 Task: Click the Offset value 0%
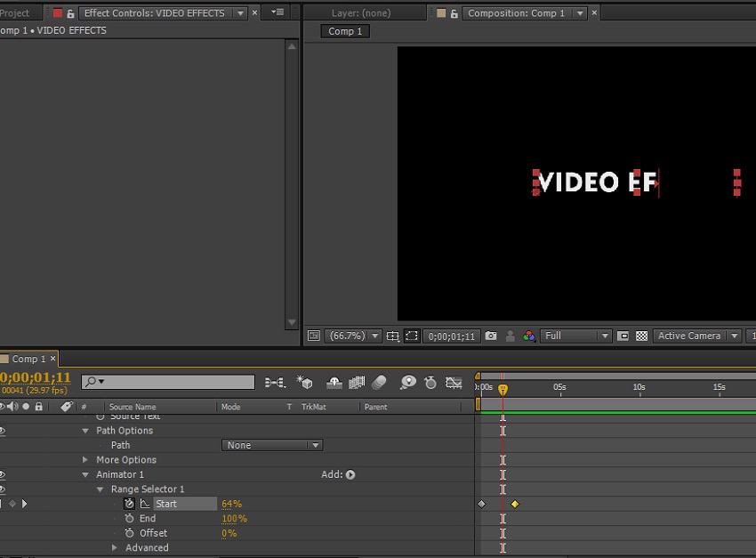point(229,533)
